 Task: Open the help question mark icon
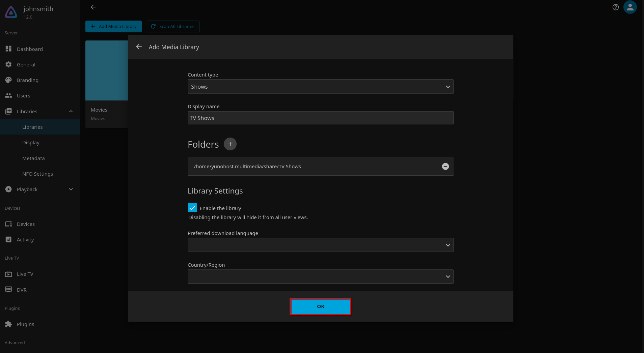click(616, 7)
